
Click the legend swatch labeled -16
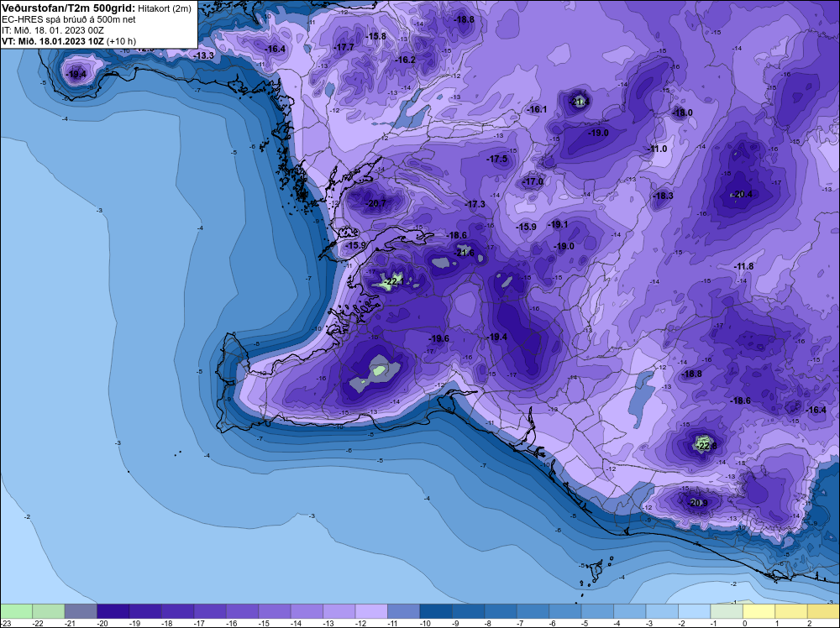[242, 611]
